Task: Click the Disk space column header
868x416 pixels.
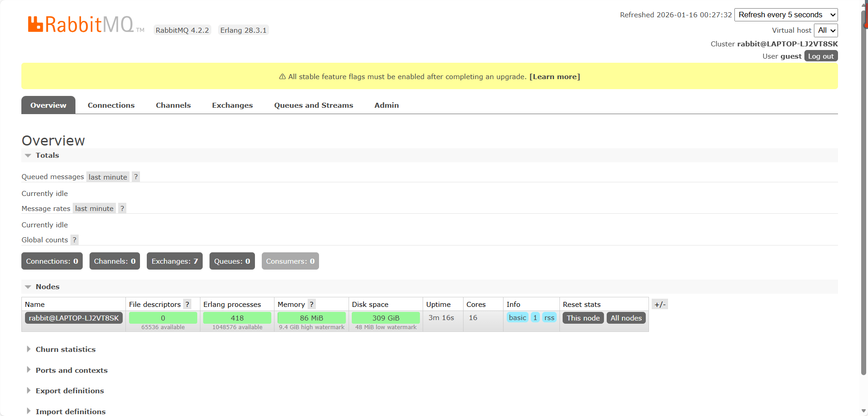Action: tap(370, 304)
